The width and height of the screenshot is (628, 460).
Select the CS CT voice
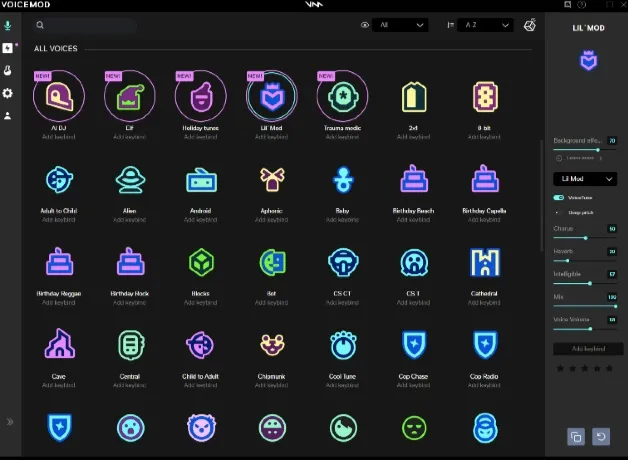click(x=343, y=263)
